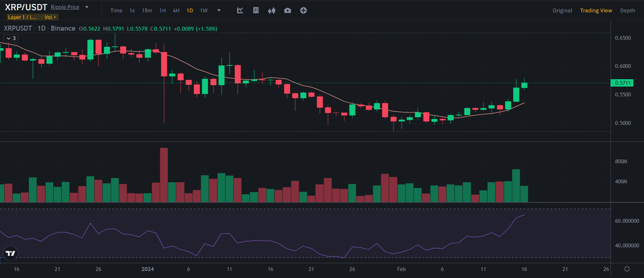Open the candlestick chart style icon

(x=272, y=11)
